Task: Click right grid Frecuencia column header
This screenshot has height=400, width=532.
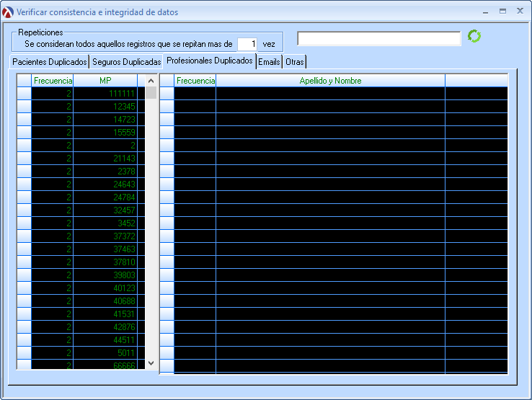Action: [195, 81]
